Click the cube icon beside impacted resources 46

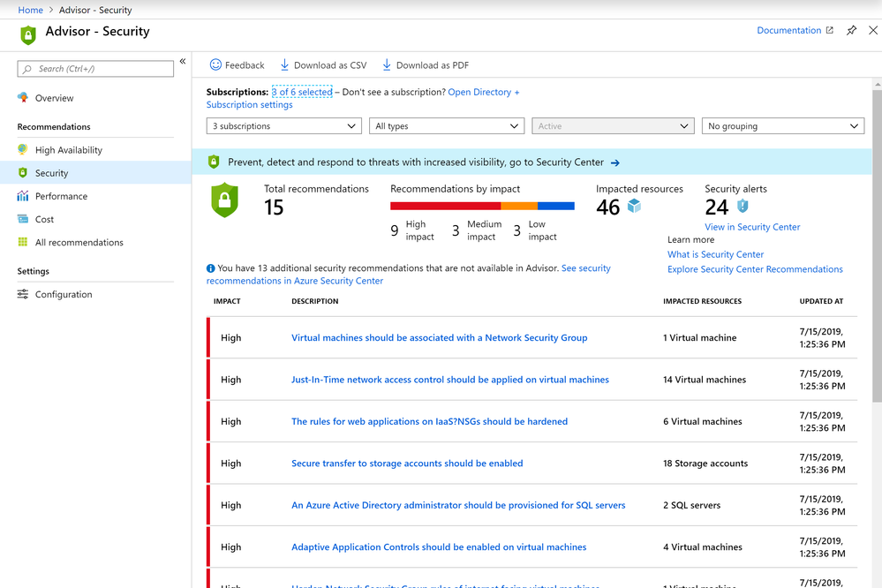635,206
